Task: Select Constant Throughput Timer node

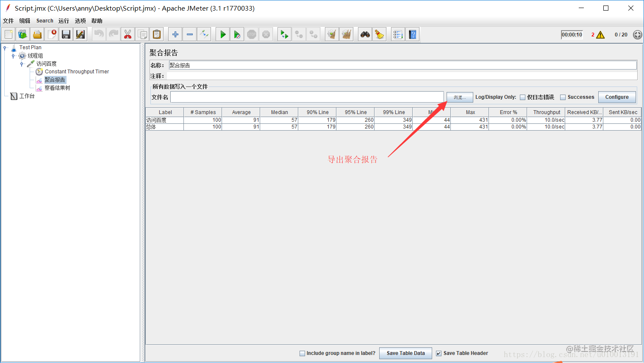Action: pyautogui.click(x=77, y=72)
